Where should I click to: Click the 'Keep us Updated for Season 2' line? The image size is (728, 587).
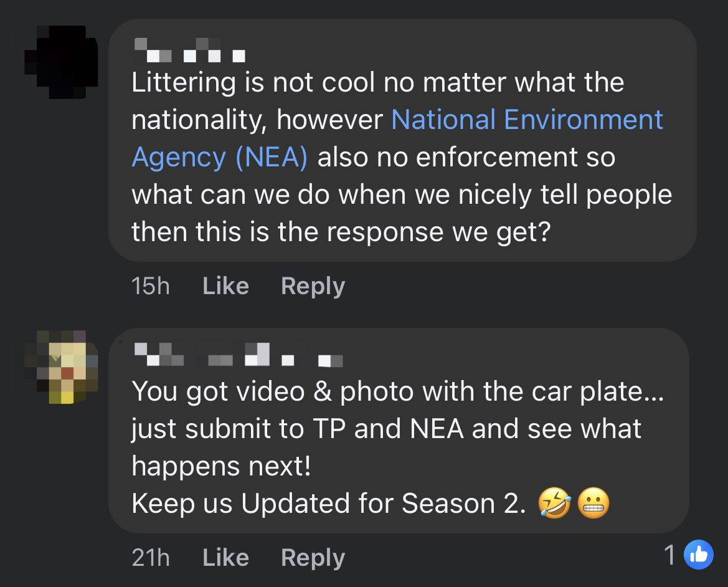pos(325,503)
